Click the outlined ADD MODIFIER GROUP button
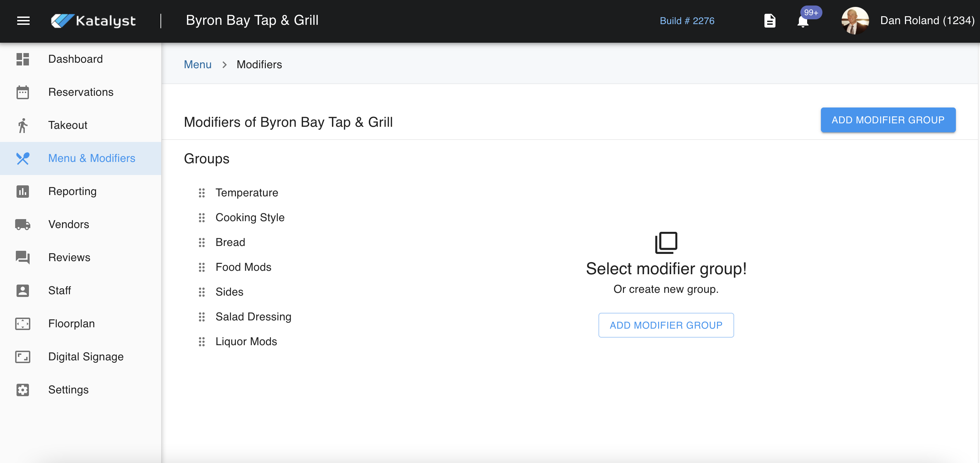980x463 pixels. click(666, 325)
